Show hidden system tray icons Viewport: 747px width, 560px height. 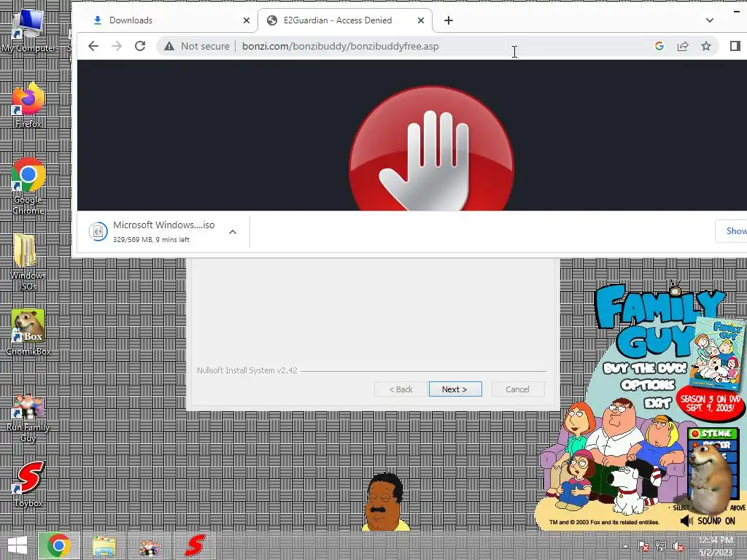[625, 546]
